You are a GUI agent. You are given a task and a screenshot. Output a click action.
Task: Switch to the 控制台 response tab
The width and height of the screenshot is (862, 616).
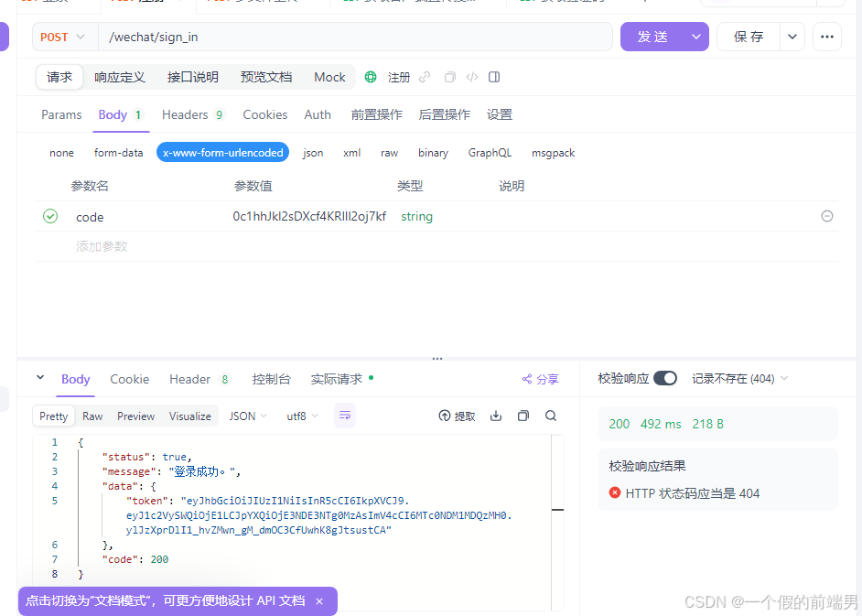[271, 379]
